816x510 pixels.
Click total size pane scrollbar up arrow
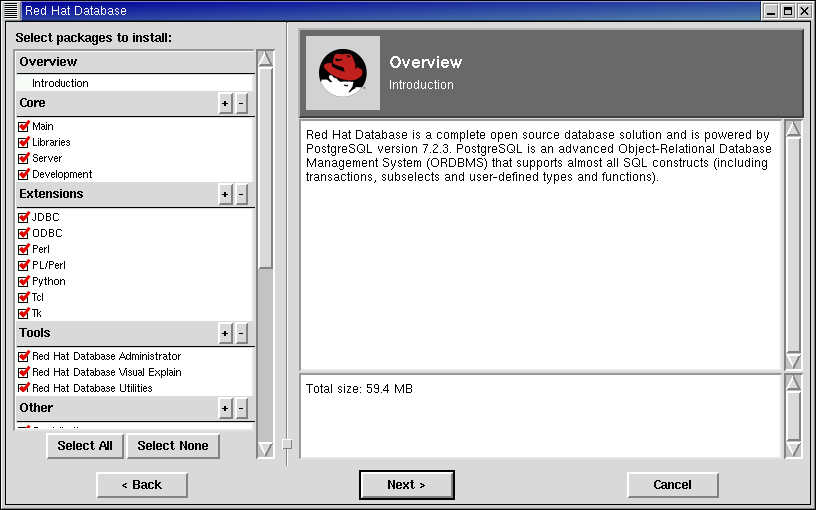click(793, 382)
